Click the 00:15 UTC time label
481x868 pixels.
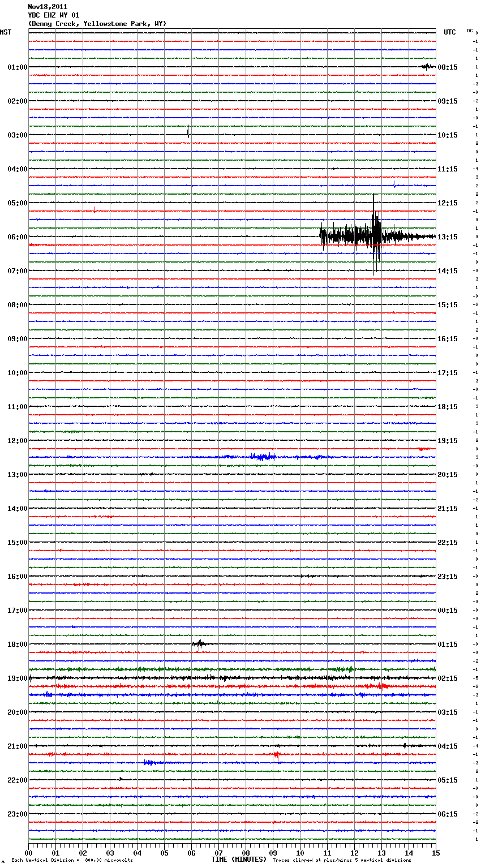point(448,611)
